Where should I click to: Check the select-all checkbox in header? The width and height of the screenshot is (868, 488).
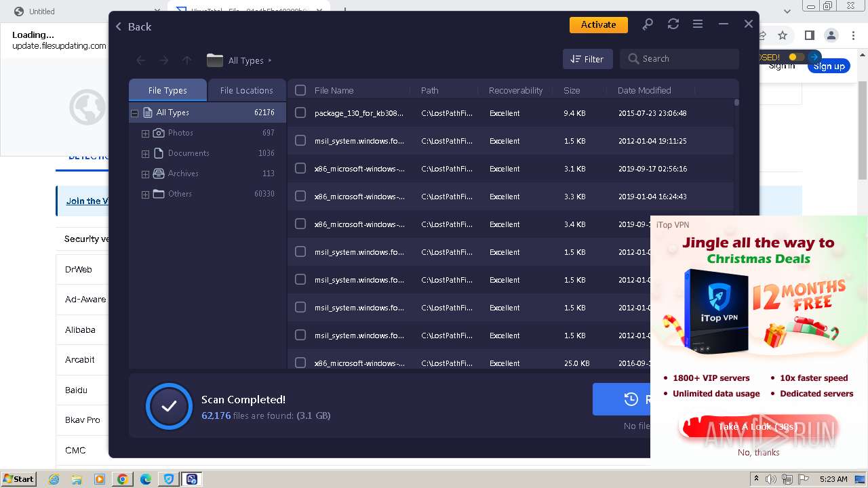(300, 90)
